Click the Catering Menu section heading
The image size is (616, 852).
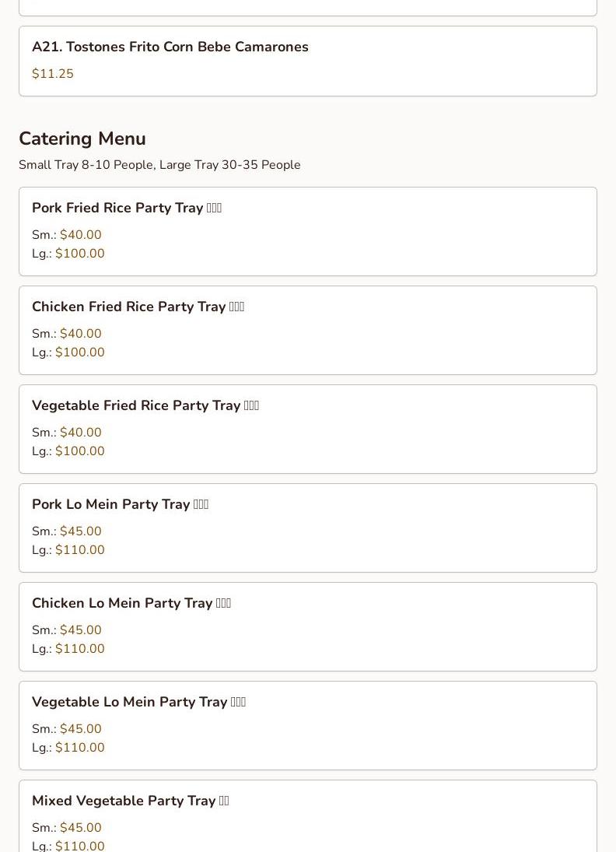(x=82, y=138)
